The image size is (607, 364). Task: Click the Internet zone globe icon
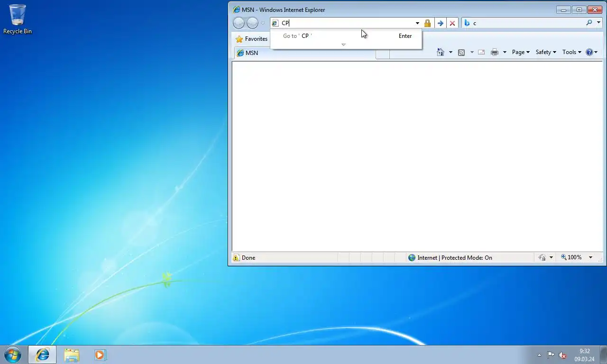[412, 257]
